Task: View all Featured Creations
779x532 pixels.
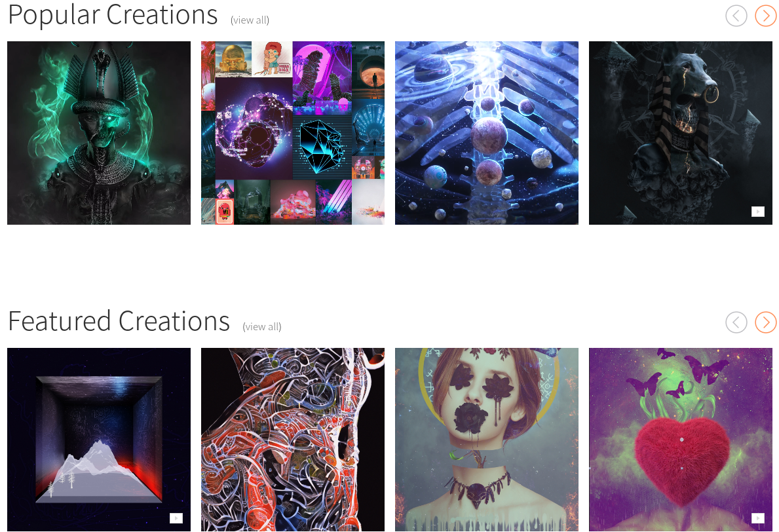Action: click(x=262, y=327)
